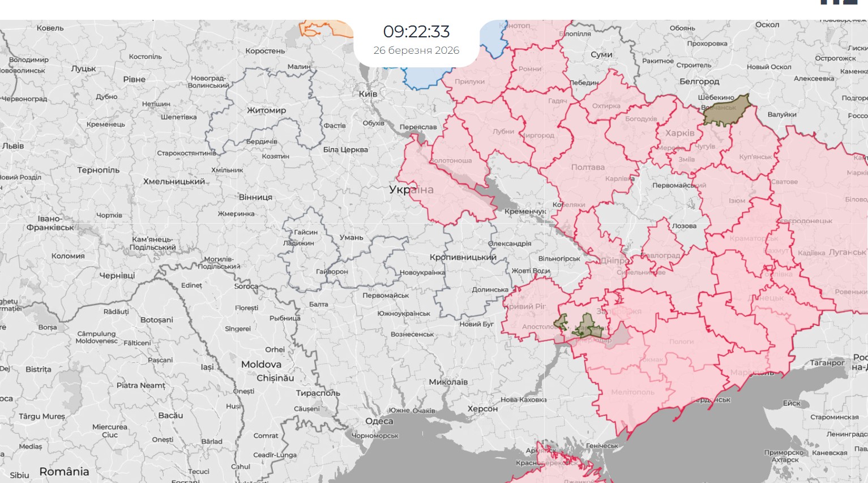Click the Валуйки label
868x483 pixels.
pos(782,114)
